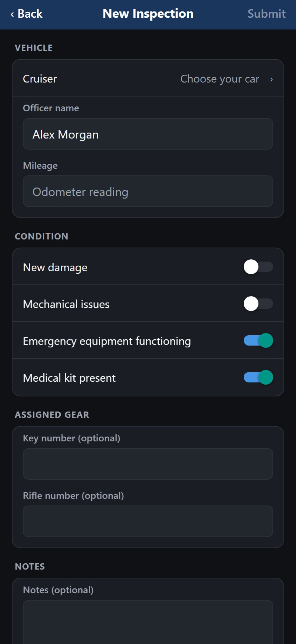
Task: Click the Rifle number input box
Action: point(148,521)
